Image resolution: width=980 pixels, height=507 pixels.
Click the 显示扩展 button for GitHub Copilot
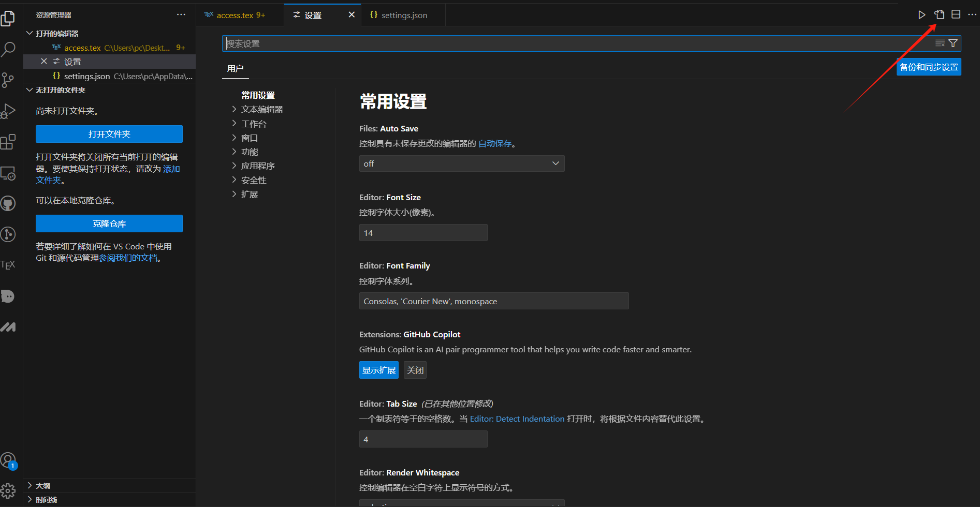[x=379, y=370]
